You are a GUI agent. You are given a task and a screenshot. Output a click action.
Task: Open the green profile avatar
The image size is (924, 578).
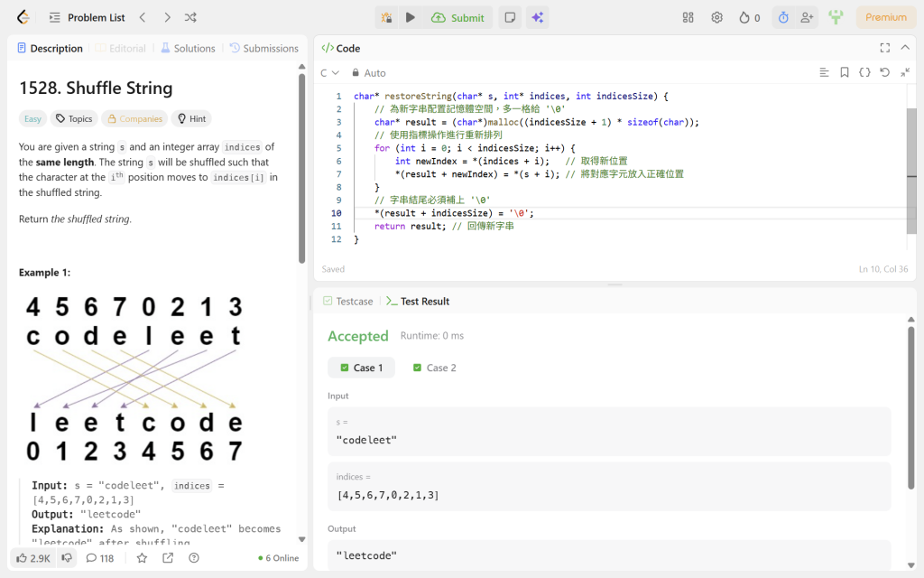click(x=836, y=17)
